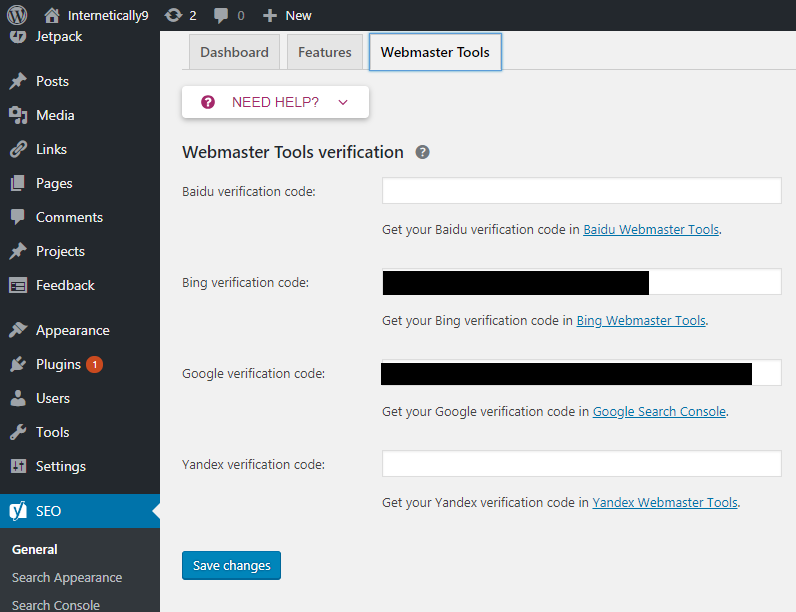Click the Projects pin icon
Image resolution: width=796 pixels, height=612 pixels.
tap(18, 251)
